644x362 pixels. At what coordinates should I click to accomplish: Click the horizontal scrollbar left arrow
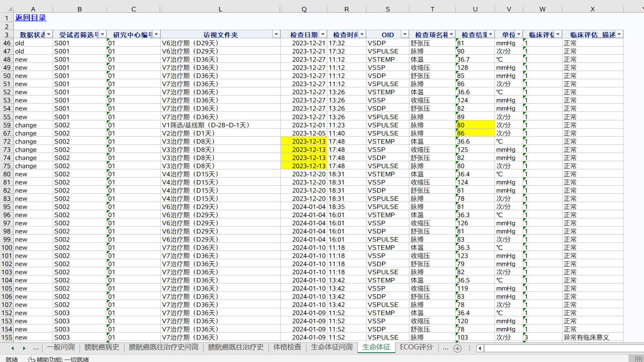pyautogui.click(x=480, y=349)
